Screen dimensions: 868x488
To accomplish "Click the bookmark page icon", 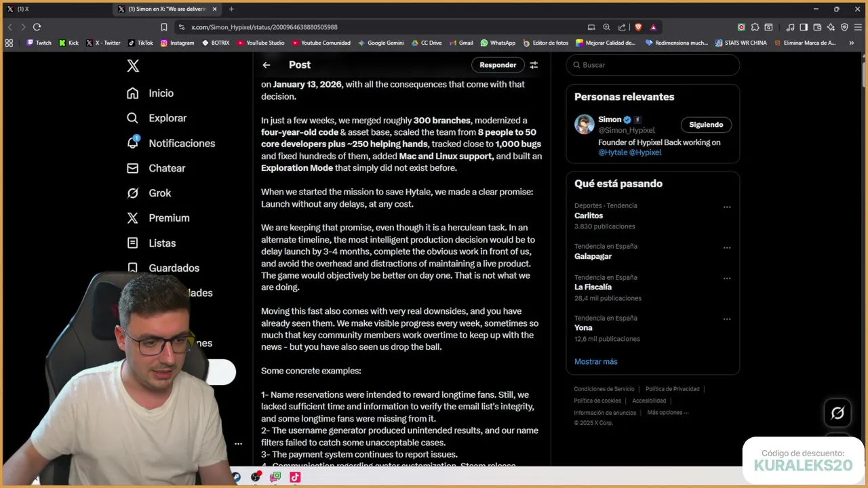I will pos(163,27).
